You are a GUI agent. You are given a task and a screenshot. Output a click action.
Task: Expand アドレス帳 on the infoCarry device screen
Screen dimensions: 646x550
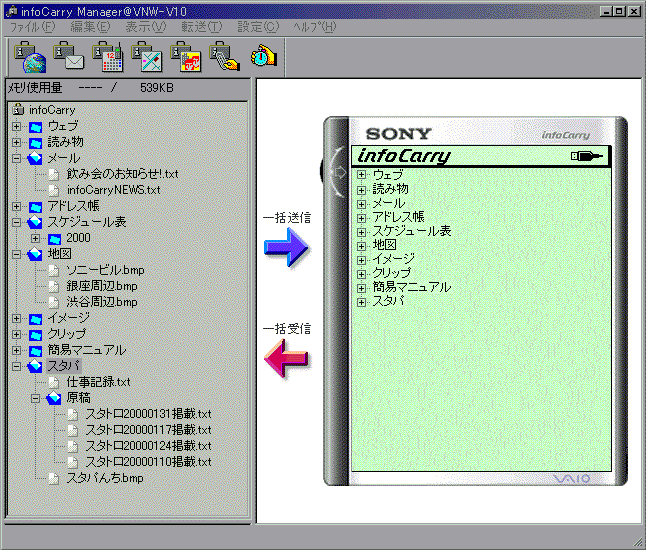361,217
